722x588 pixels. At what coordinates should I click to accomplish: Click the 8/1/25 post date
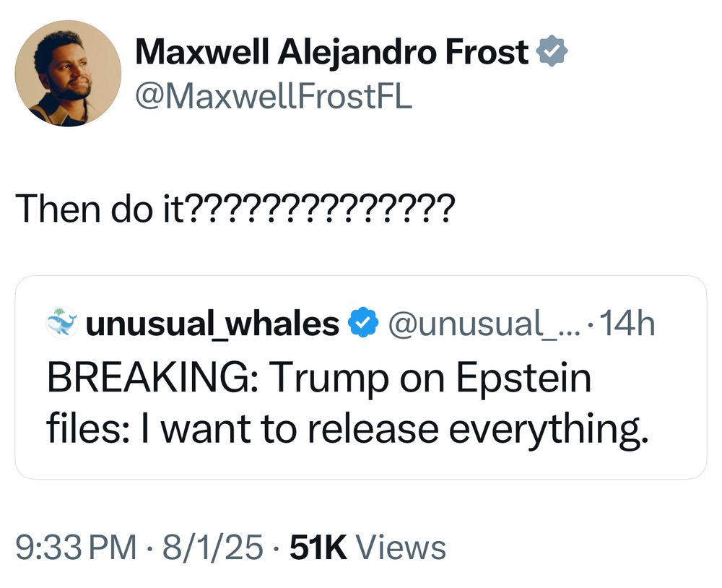click(212, 548)
